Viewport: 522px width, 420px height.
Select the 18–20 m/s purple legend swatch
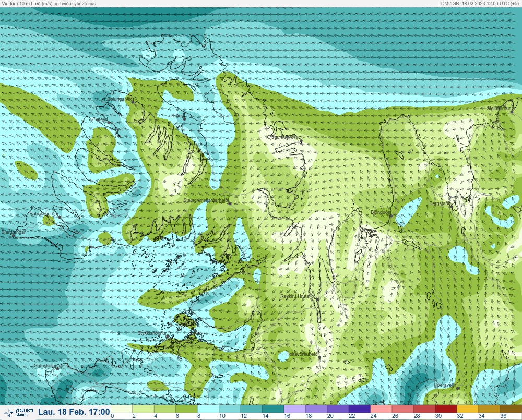pos(316,409)
